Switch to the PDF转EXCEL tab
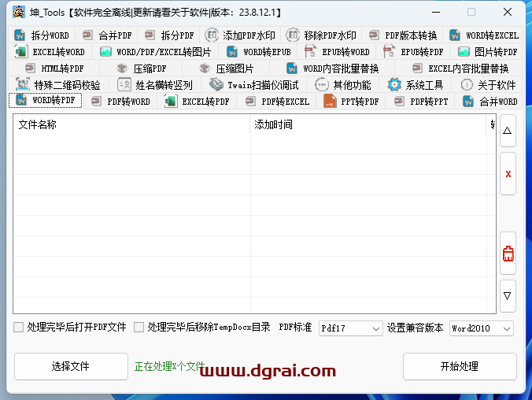Image resolution: width=532 pixels, height=400 pixels. [277, 102]
